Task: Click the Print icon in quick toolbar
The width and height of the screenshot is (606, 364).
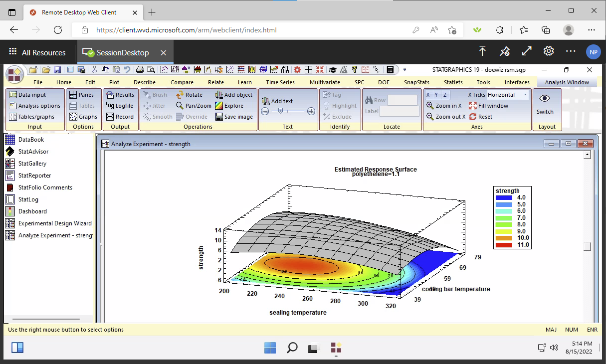Action: tap(140, 70)
